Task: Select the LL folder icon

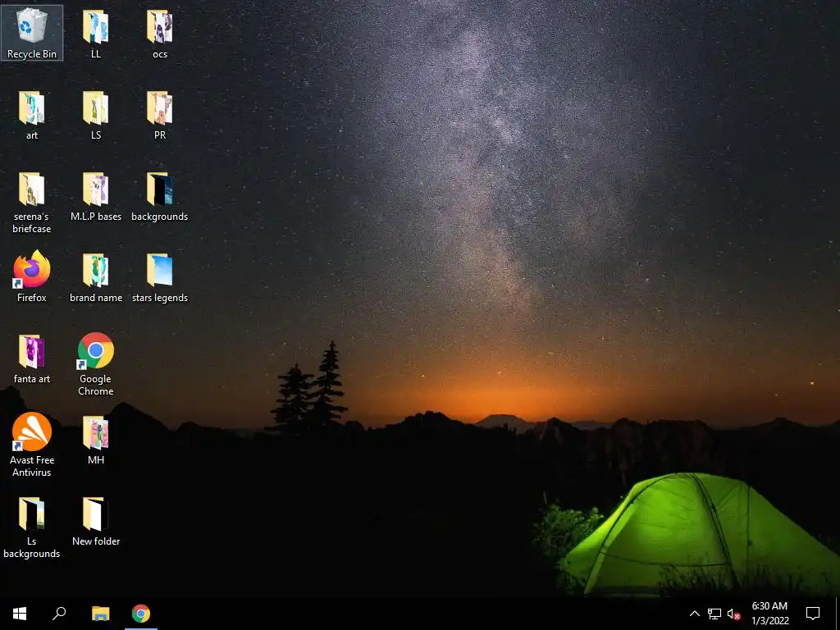Action: tap(95, 33)
